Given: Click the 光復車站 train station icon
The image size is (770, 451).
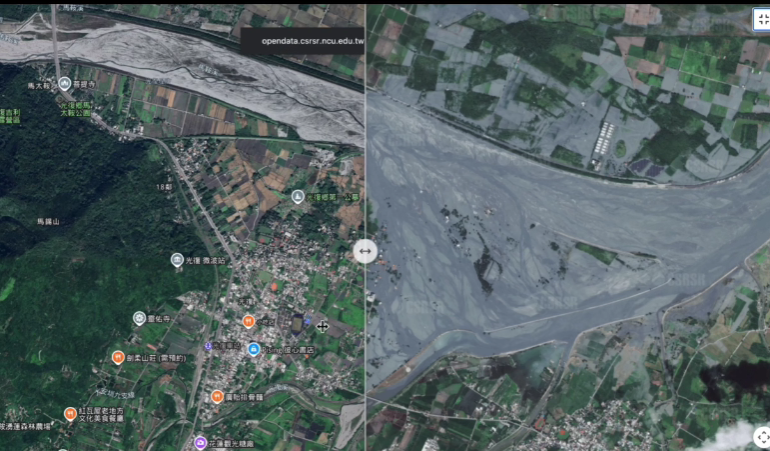Looking at the screenshot, I should coord(208,346).
